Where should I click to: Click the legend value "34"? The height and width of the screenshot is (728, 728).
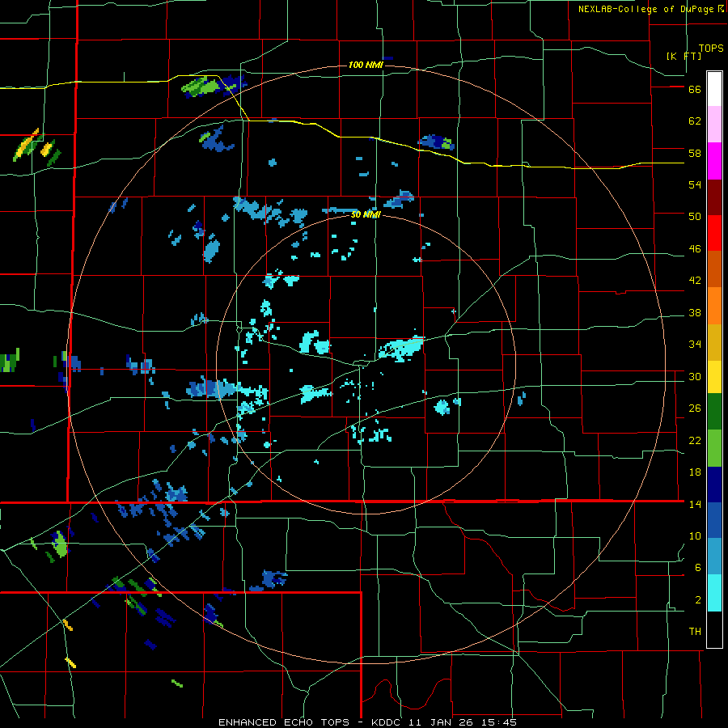695,345
